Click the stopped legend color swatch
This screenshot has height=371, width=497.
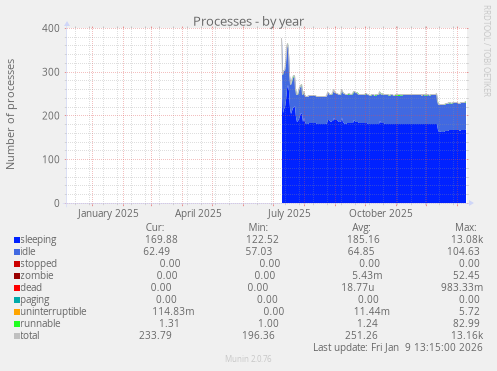(17, 264)
